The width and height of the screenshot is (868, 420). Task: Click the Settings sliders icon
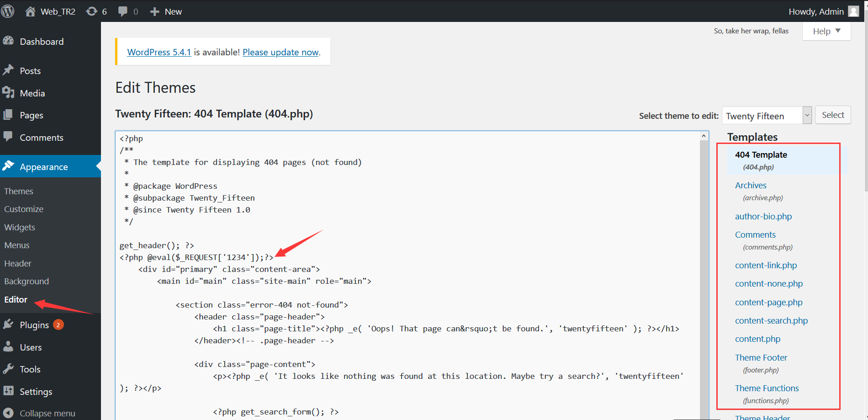point(8,391)
